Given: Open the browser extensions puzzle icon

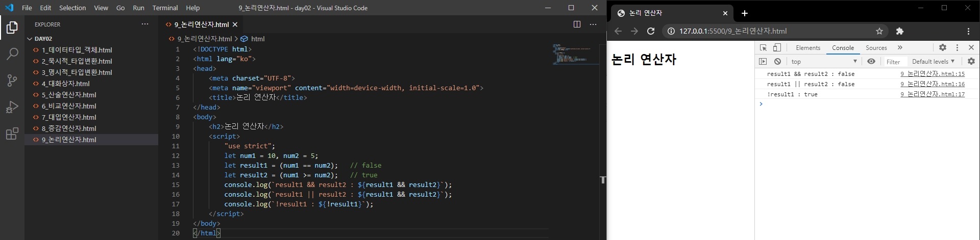Looking at the screenshot, I should [900, 31].
